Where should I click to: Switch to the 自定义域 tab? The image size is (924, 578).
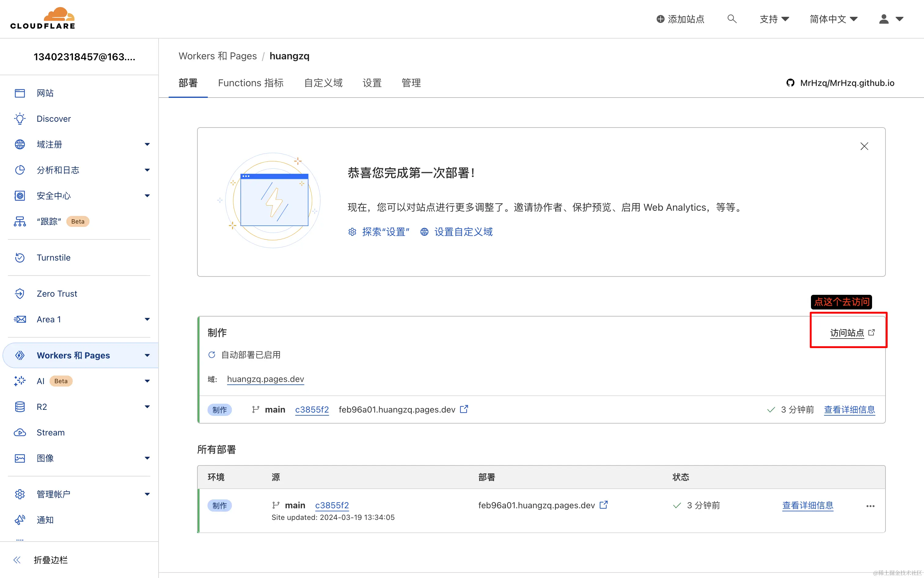click(323, 83)
